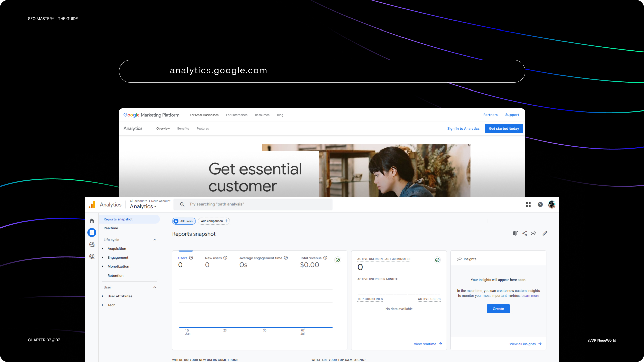
Task: Click Sign in to Analytics
Action: [463, 129]
